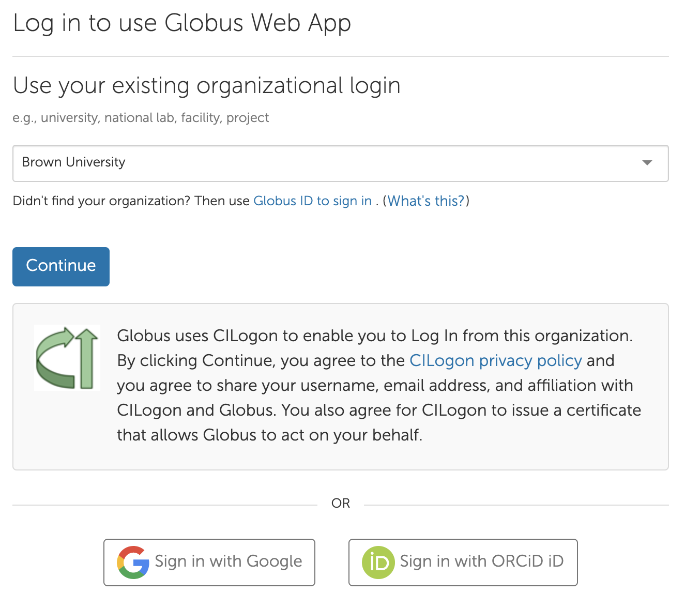Open the dropdown arrow on organization selector
Viewport: 700px width, 608px height.
(x=647, y=163)
